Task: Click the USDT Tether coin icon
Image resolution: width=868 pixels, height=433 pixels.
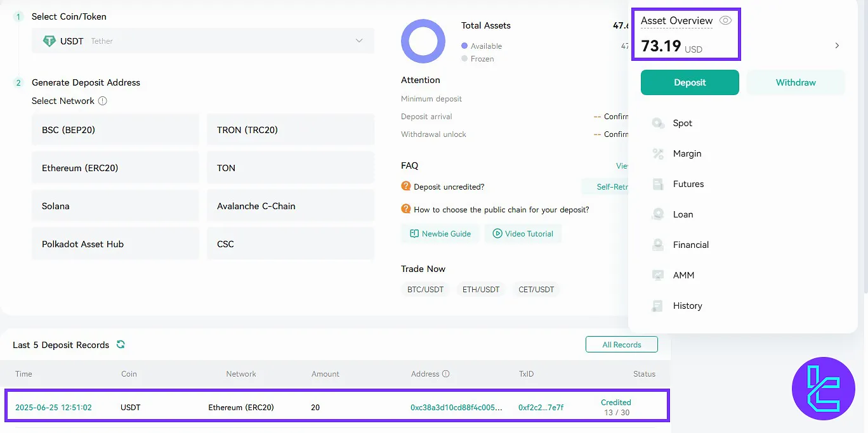Action: click(49, 41)
